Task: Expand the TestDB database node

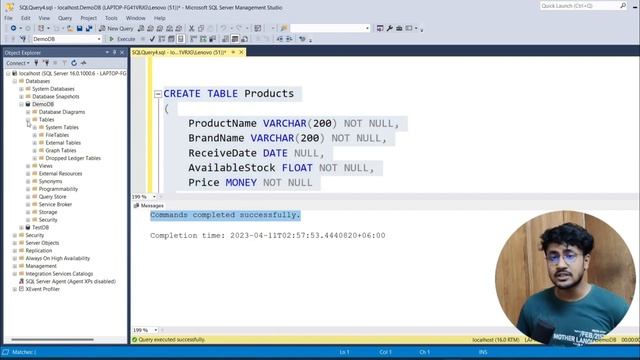Action: point(21,227)
